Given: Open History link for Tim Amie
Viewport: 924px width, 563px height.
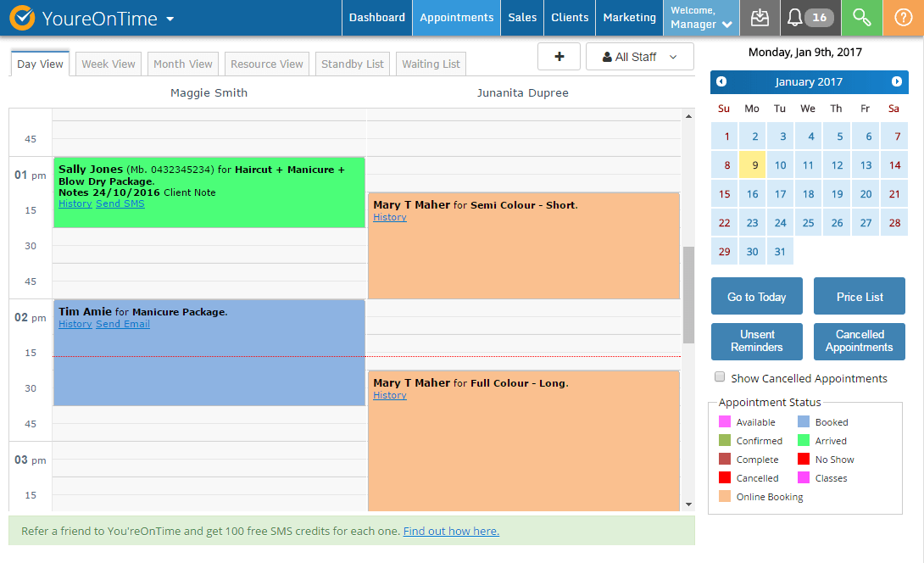Looking at the screenshot, I should point(75,324).
